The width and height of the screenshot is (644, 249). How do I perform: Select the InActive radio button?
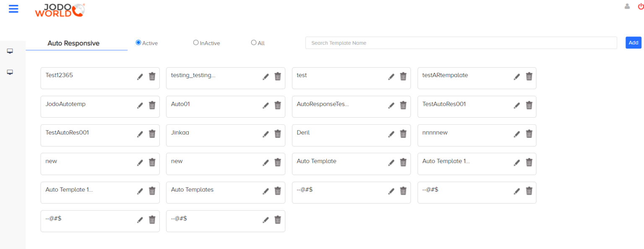click(x=196, y=42)
